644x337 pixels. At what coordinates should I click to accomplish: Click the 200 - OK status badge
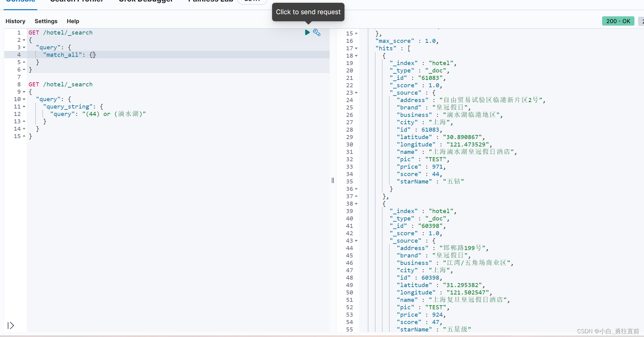[618, 21]
